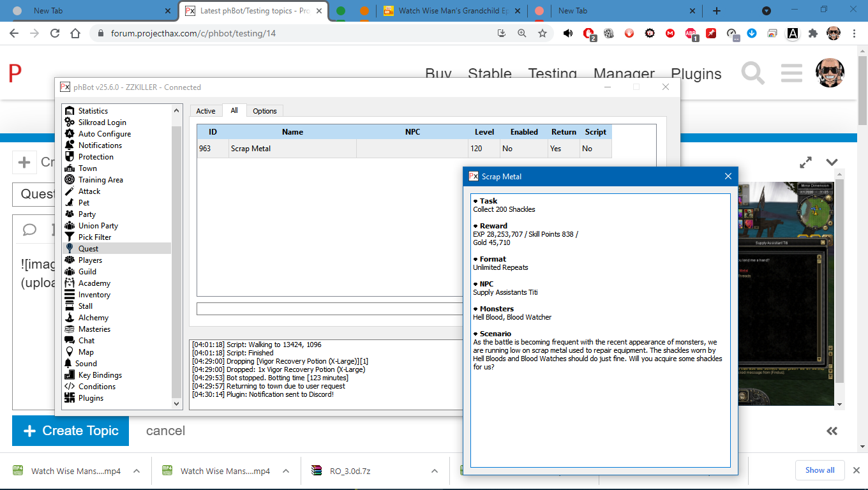
Task: Open the Statistics section in sidebar
Action: pyautogui.click(x=93, y=111)
